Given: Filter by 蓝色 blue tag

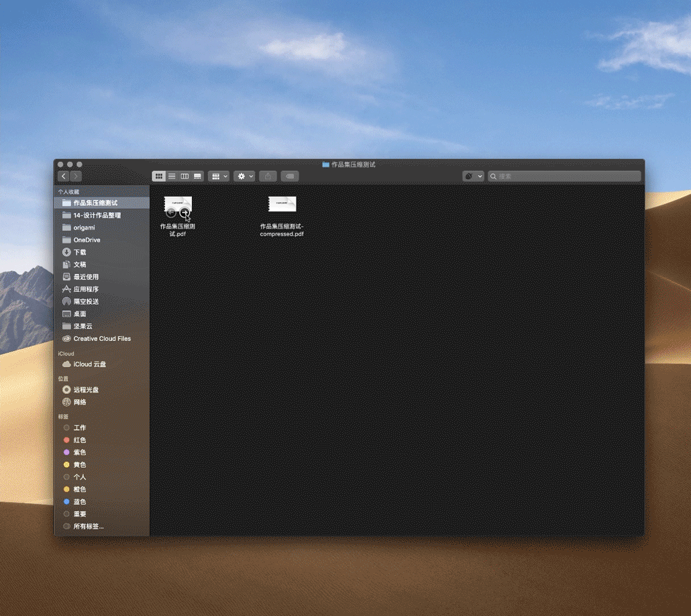Looking at the screenshot, I should click(x=102, y=502).
